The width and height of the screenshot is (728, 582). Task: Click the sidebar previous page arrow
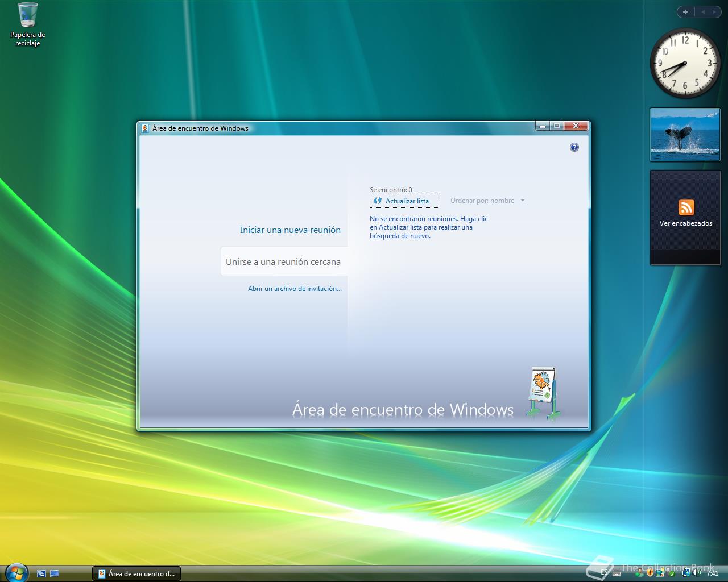(702, 12)
